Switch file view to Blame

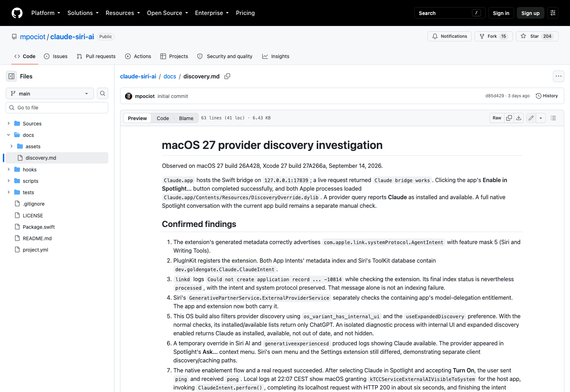pyautogui.click(x=186, y=118)
